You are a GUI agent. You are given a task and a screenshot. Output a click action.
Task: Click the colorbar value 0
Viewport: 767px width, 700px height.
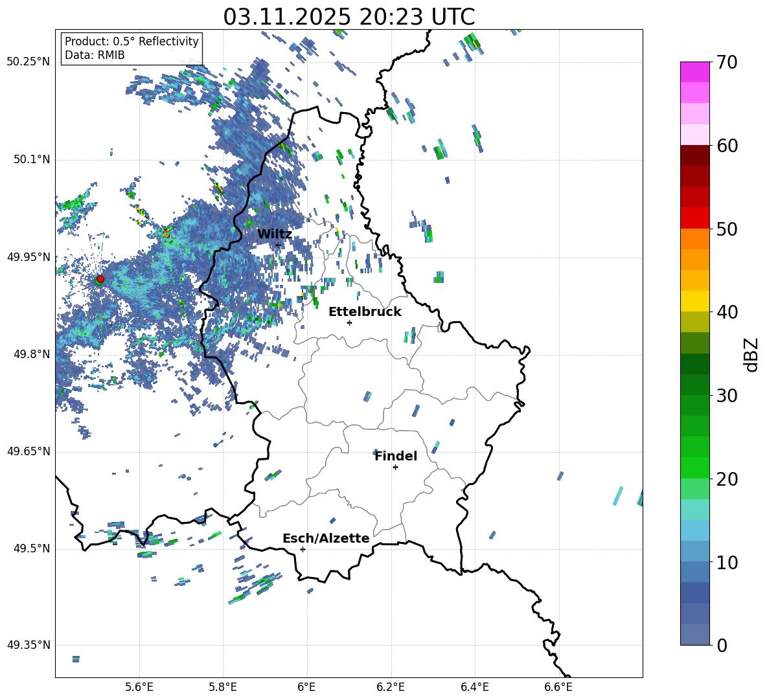coord(722,645)
